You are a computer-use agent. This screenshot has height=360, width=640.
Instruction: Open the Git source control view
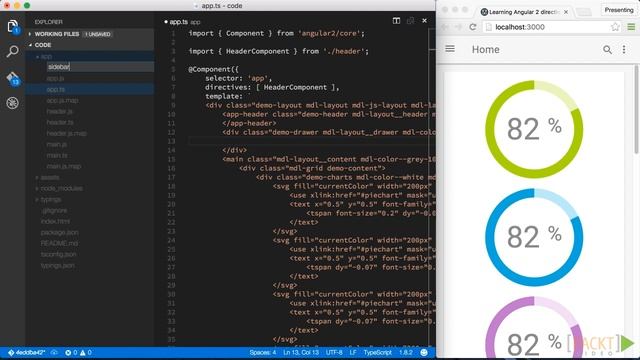coord(13,78)
